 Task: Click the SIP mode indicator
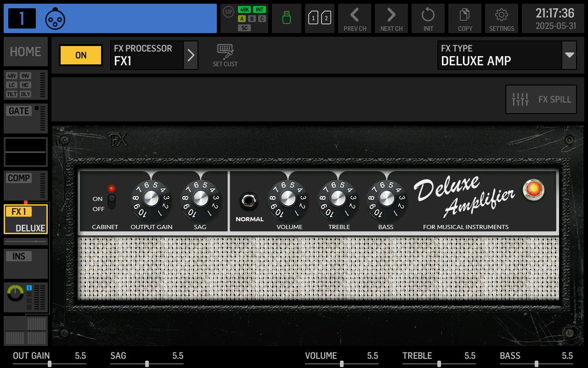[228, 12]
